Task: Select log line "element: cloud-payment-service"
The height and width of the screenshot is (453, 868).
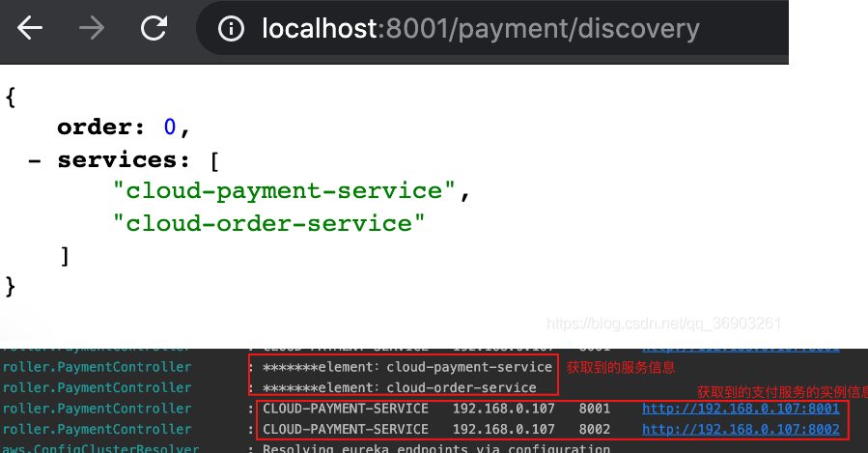Action: pyautogui.click(x=406, y=367)
